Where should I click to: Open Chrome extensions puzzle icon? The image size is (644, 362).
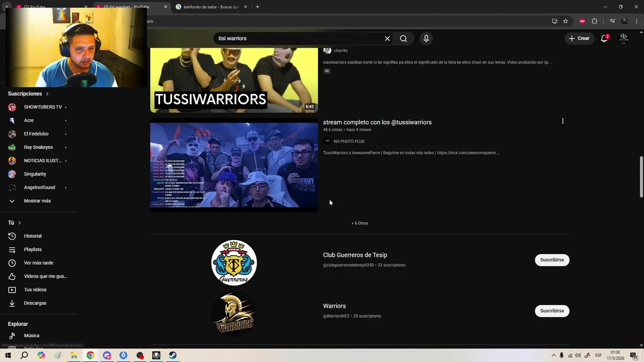[x=595, y=21]
